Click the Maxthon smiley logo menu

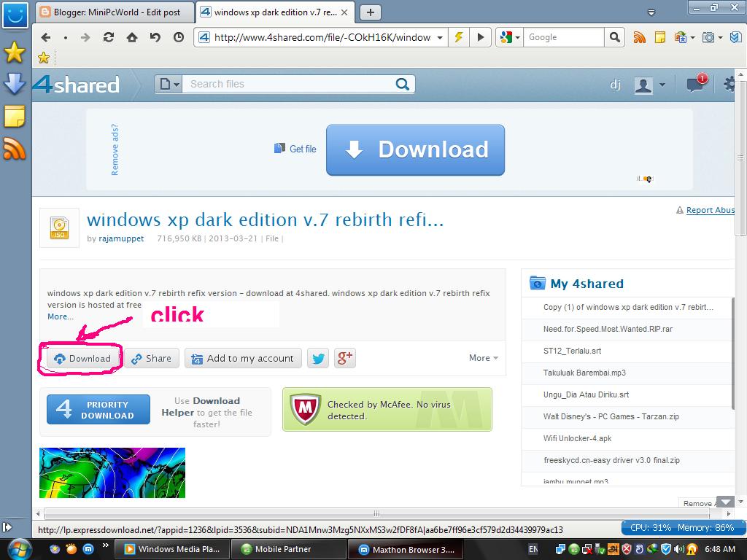point(15,15)
